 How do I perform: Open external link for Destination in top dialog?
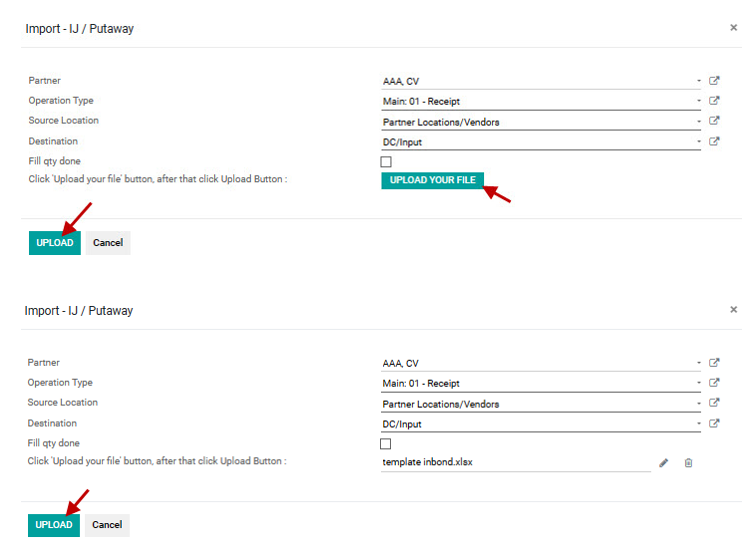[x=714, y=141]
